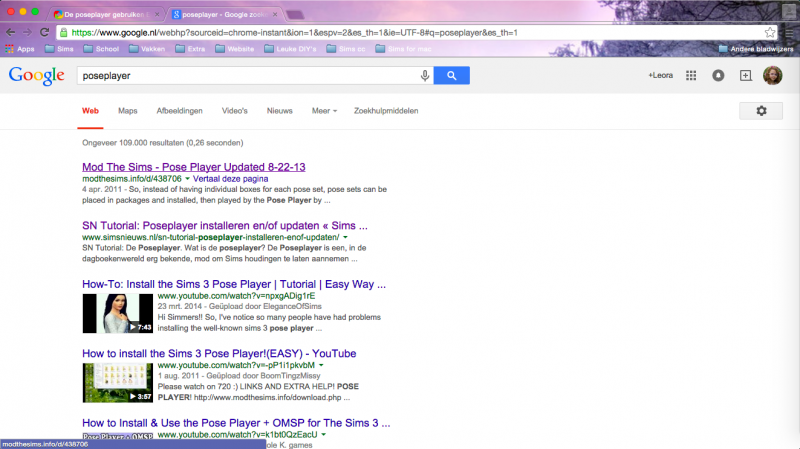Expand the Meer search category menu
The image size is (800, 449).
coord(324,111)
